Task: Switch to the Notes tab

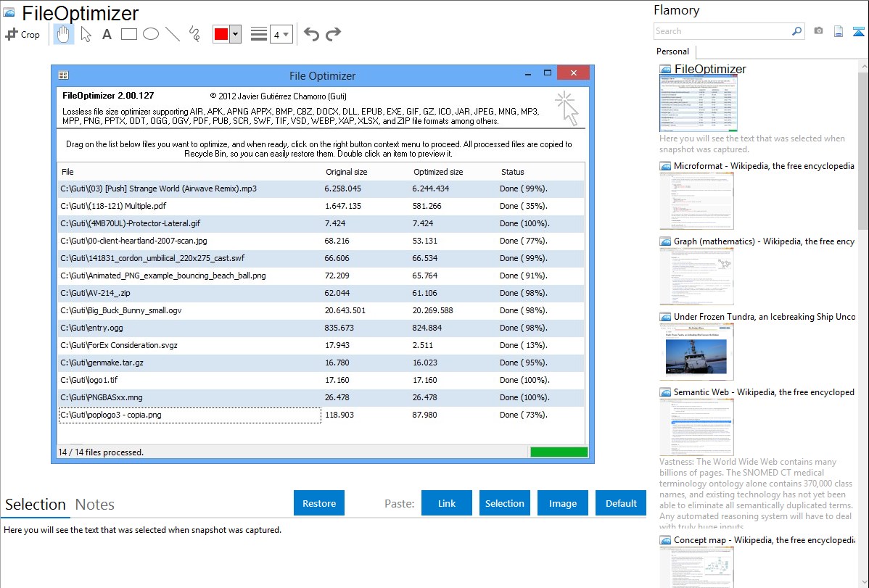Action: tap(94, 505)
